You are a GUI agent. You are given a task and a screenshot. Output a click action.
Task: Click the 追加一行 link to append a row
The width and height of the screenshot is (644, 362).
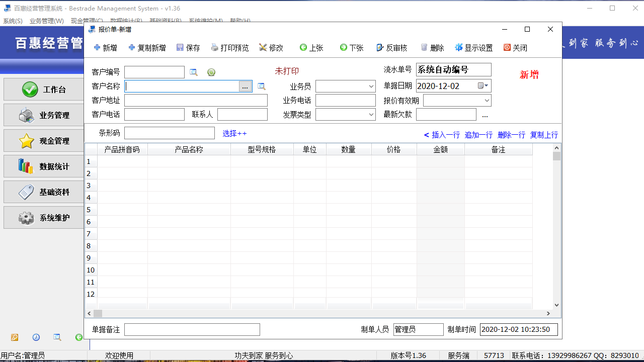click(478, 135)
